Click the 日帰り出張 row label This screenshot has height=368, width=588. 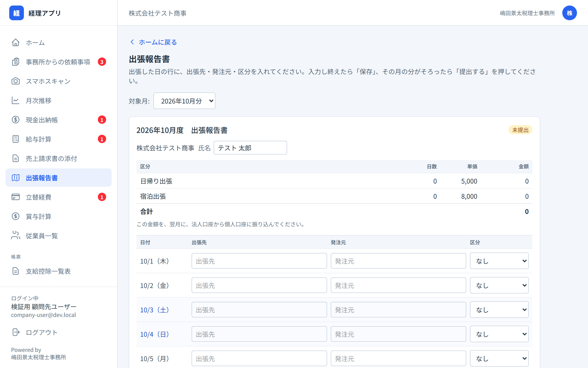(x=156, y=181)
